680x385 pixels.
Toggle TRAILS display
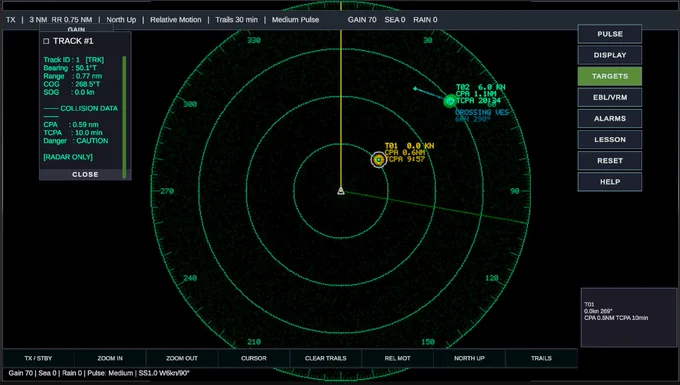[541, 358]
